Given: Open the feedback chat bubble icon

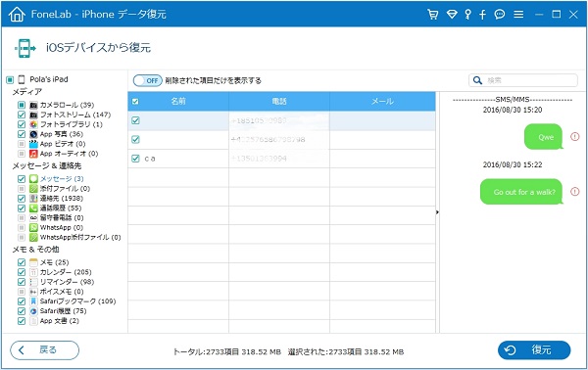Looking at the screenshot, I should tap(500, 15).
